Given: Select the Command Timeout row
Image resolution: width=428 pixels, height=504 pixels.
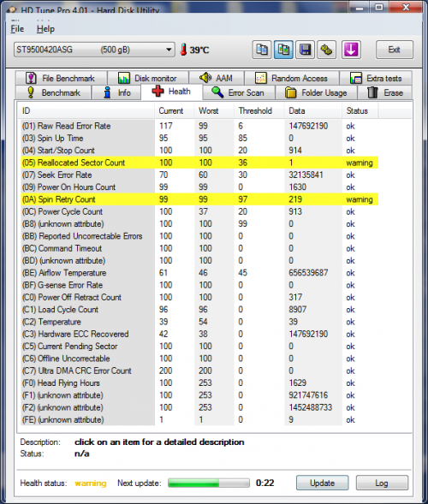Looking at the screenshot, I should (199, 248).
